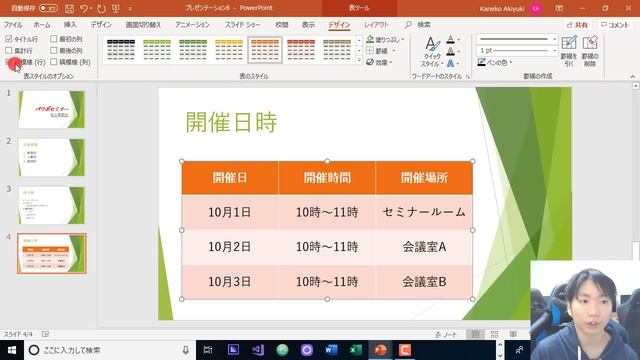Enable the 最初の列 (first column) checkbox
The height and width of the screenshot is (360, 640).
[53, 39]
